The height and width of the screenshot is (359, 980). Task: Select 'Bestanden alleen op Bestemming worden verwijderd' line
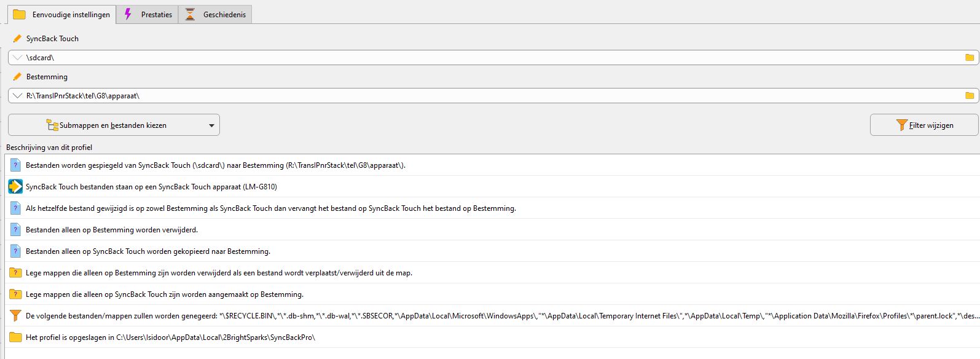[x=492, y=229]
